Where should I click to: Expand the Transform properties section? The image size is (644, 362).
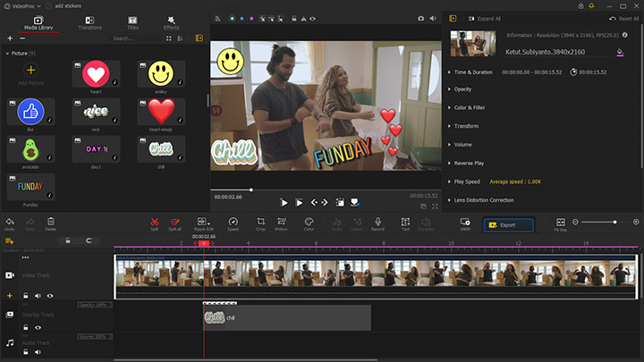point(466,126)
